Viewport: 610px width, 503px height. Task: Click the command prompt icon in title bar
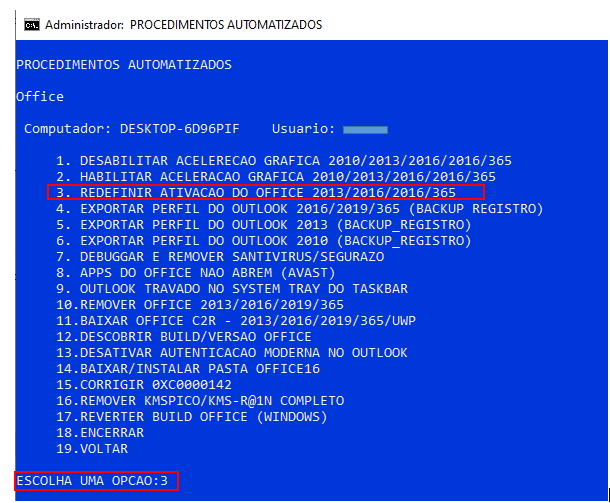click(32, 25)
